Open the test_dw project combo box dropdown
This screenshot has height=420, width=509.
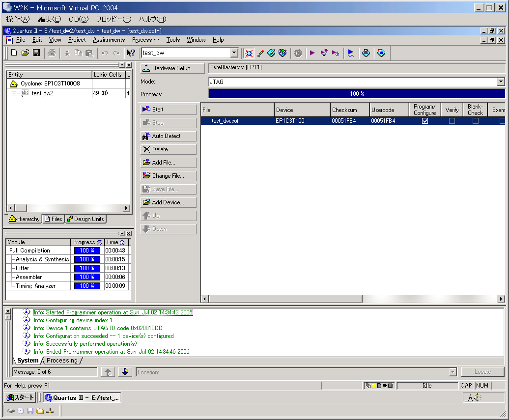pos(235,52)
